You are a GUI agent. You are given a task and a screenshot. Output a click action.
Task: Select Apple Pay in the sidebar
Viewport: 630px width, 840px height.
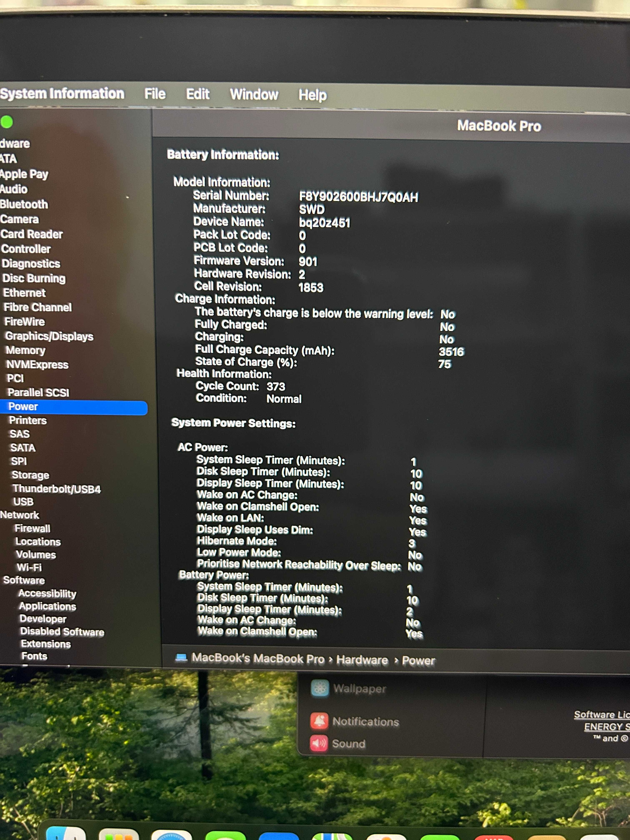(24, 174)
